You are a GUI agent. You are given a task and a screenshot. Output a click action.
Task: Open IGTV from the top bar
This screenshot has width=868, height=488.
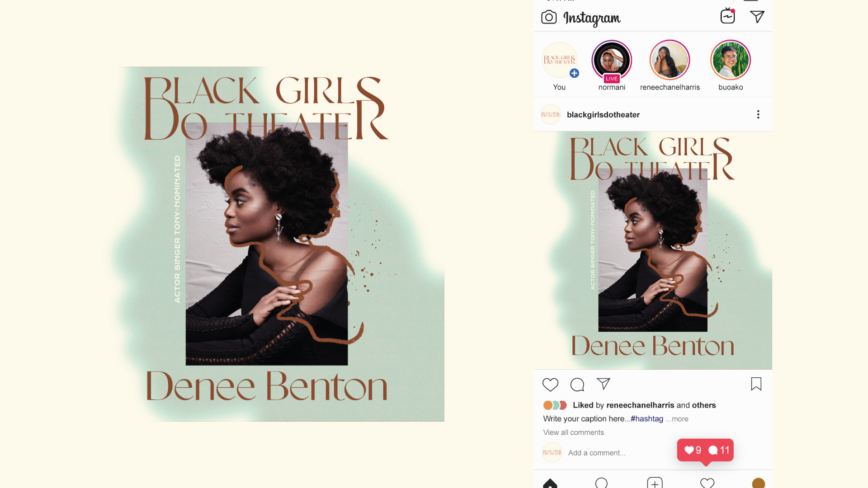(727, 16)
